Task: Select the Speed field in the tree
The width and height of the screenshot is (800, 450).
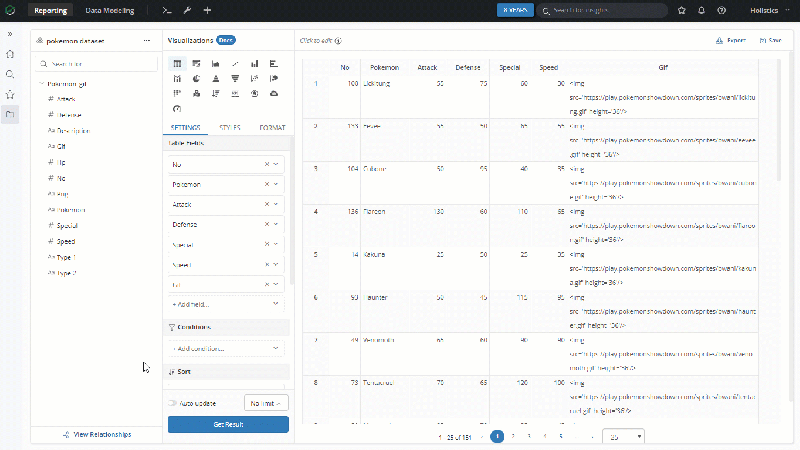Action: (x=66, y=241)
